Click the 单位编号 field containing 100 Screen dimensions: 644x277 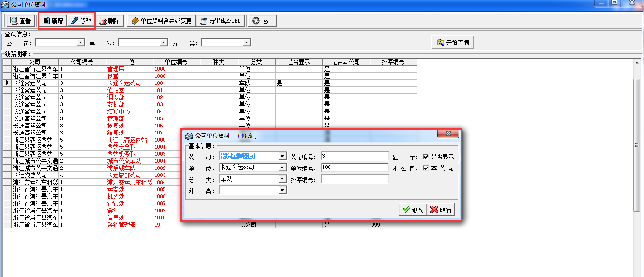(x=355, y=168)
